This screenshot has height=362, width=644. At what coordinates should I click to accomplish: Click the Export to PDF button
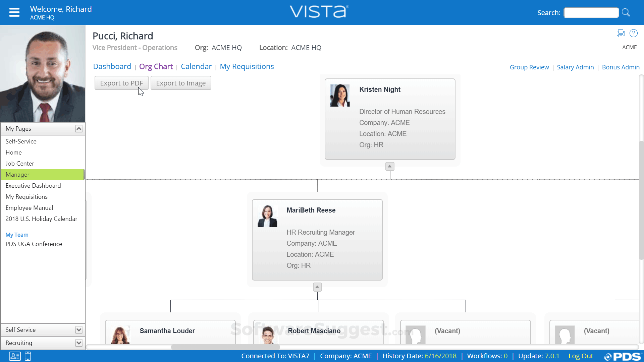coord(121,83)
